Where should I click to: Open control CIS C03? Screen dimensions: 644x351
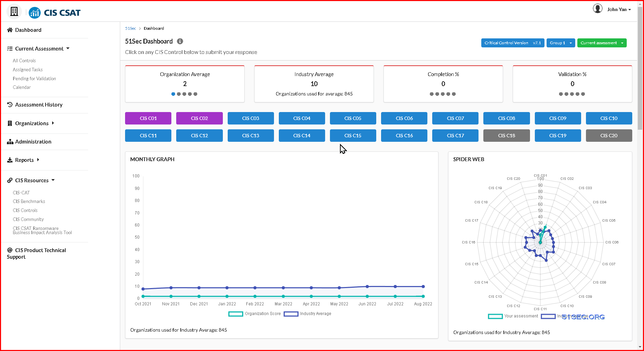click(x=250, y=118)
